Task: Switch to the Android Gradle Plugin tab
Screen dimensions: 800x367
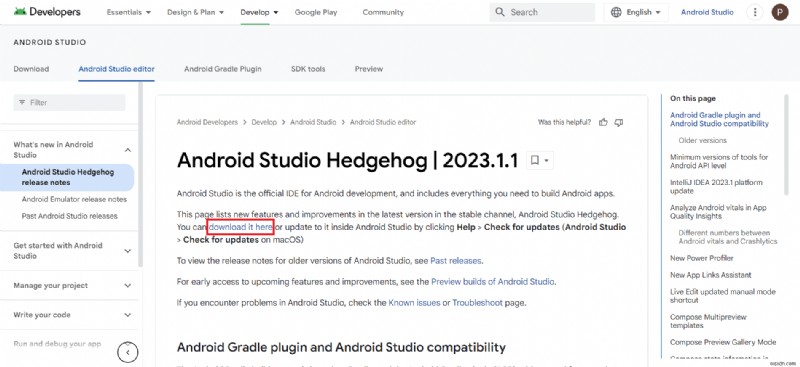Action: point(222,69)
